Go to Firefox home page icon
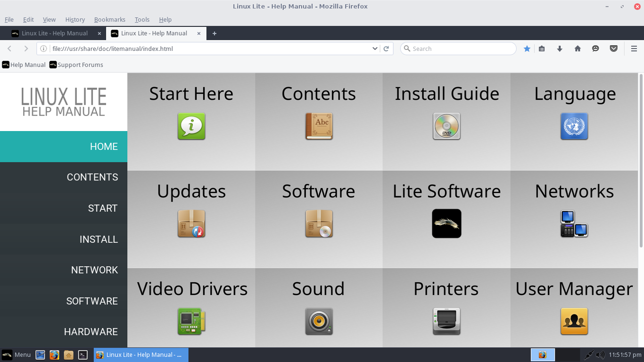Screen dimensions: 644x362 [578, 49]
